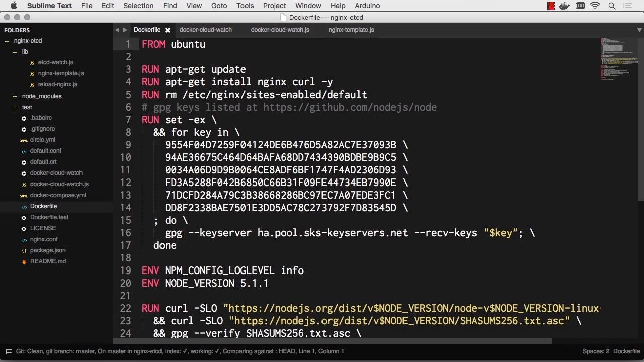Click the right tab navigation arrow
644x362 pixels.
125,30
